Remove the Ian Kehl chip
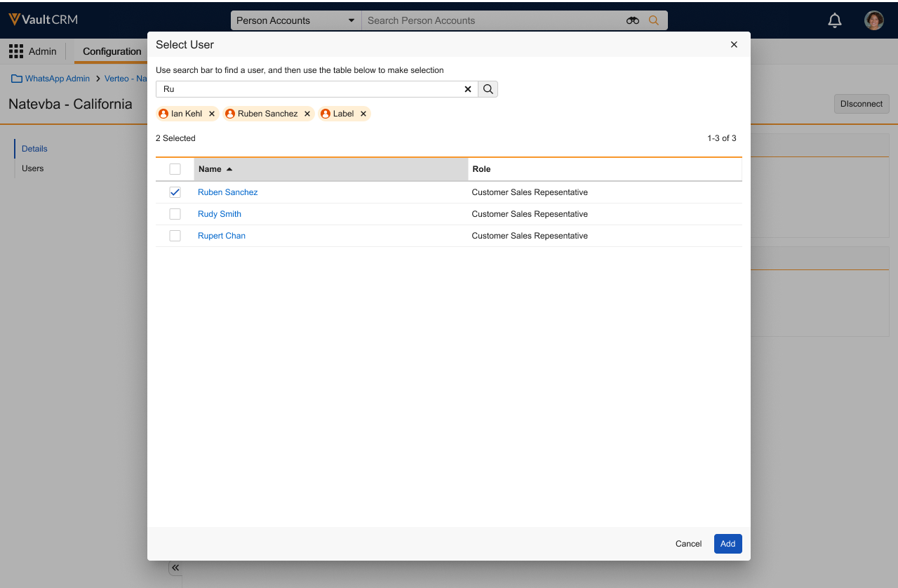898x588 pixels. click(x=212, y=114)
